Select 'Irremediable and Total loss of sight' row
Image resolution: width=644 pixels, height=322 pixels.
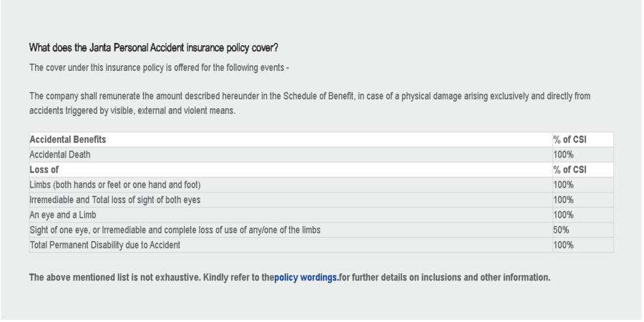coord(114,200)
